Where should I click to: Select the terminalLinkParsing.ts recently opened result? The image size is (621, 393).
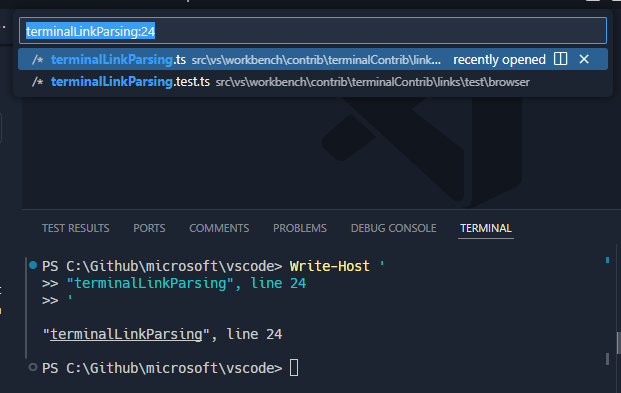coord(313,59)
